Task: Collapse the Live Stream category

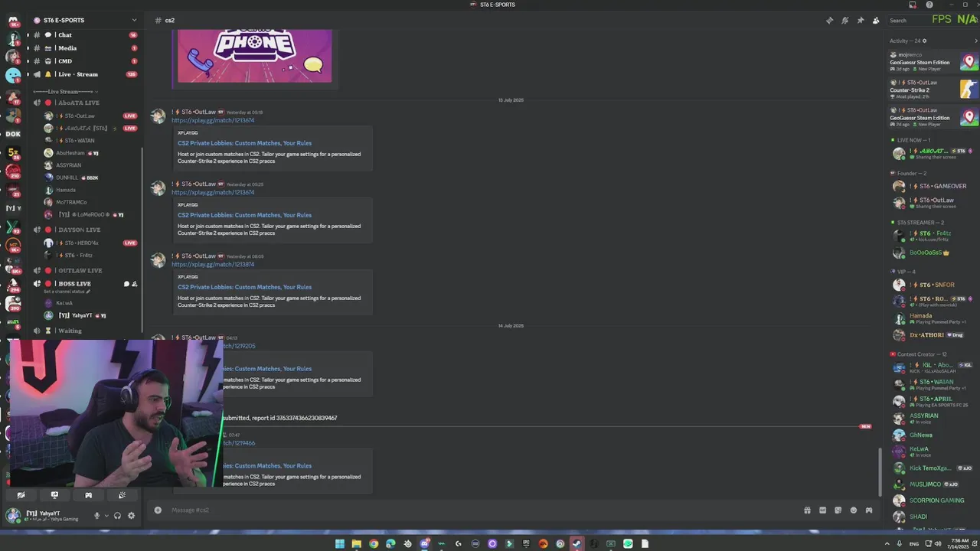Action: pyautogui.click(x=65, y=92)
